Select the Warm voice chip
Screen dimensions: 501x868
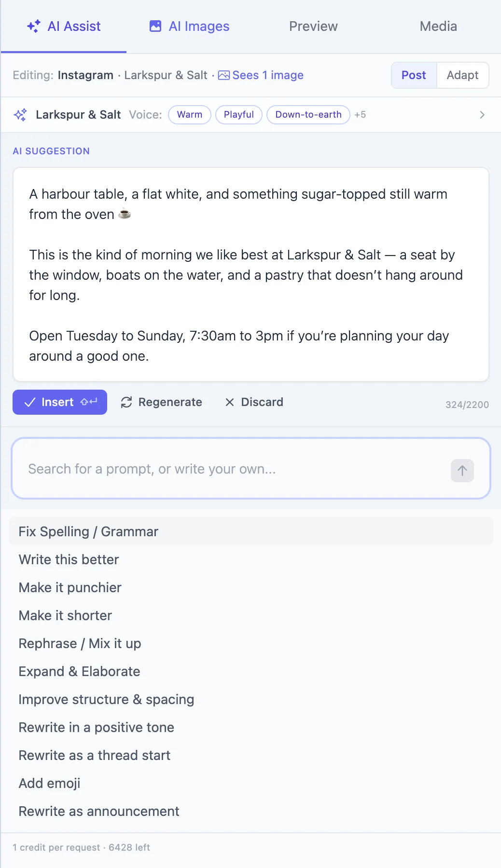(190, 115)
